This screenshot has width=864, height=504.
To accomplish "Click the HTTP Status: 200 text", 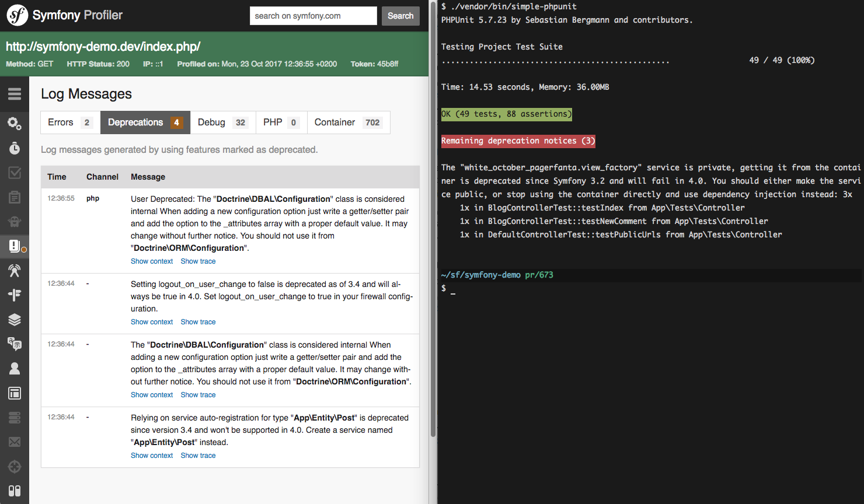I will (98, 64).
